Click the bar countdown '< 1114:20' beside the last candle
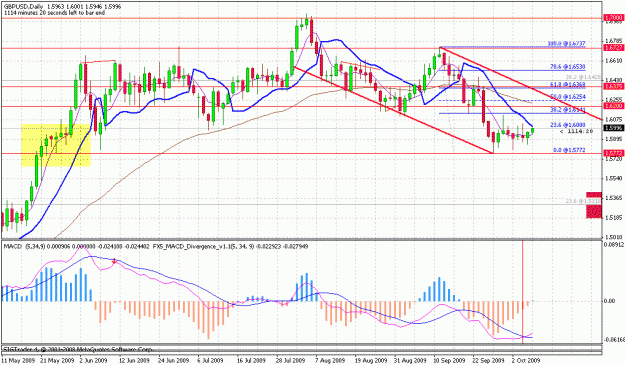Image resolution: width=625 pixels, height=365 pixels. 576,131
